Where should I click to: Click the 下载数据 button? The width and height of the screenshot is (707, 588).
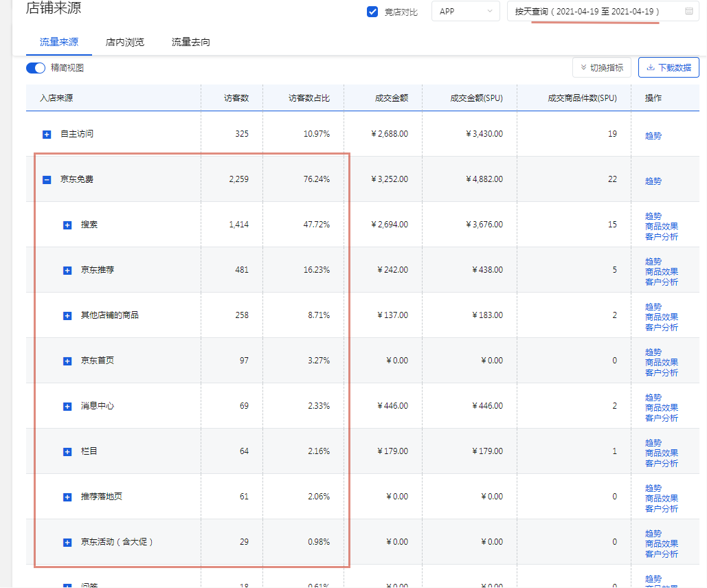tap(669, 67)
